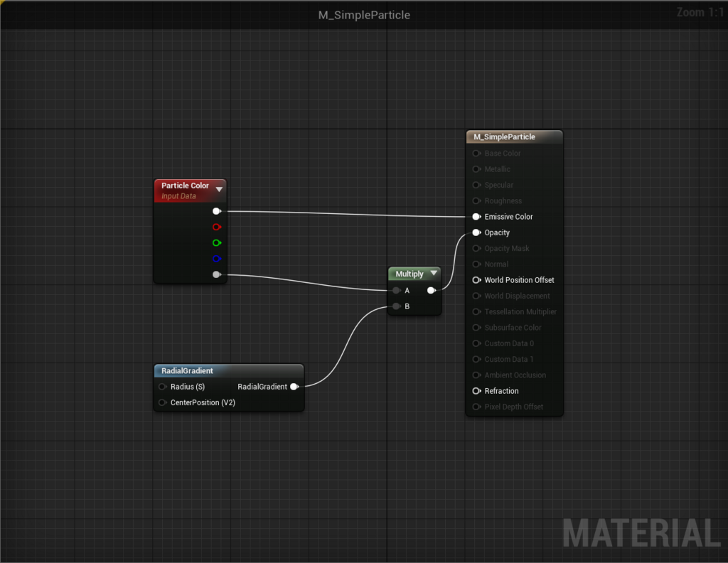Click the 'World Position Offset' label
The width and height of the screenshot is (728, 563).
pyautogui.click(x=519, y=280)
